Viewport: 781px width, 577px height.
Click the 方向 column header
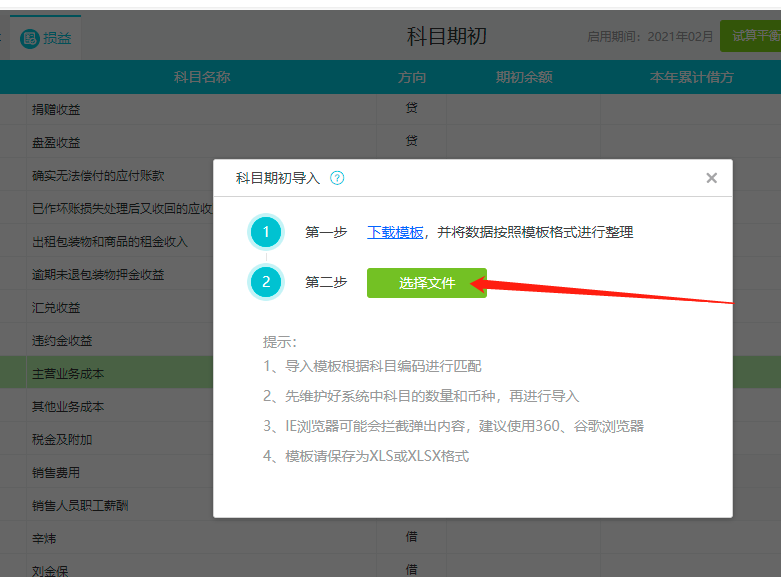(412, 77)
